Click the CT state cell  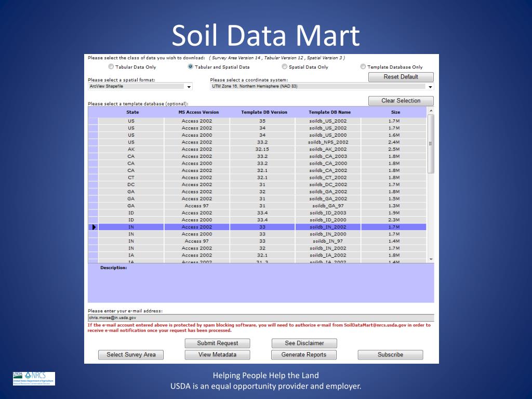tap(131, 178)
